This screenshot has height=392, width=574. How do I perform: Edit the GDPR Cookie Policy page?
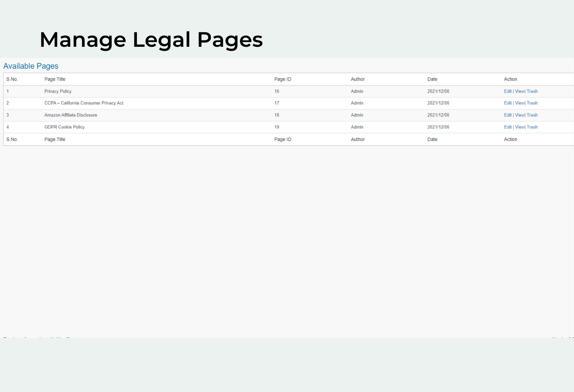pyautogui.click(x=508, y=127)
